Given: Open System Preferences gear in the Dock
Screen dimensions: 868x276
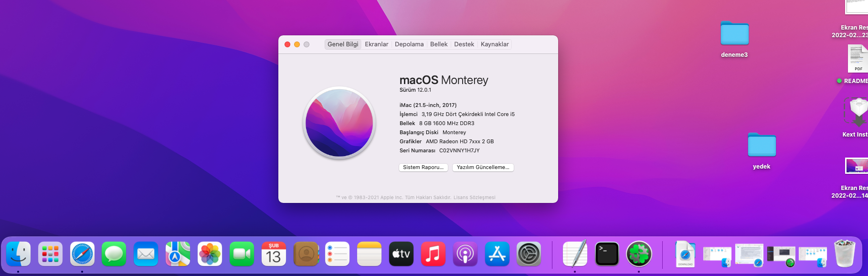Looking at the screenshot, I should click(x=529, y=254).
